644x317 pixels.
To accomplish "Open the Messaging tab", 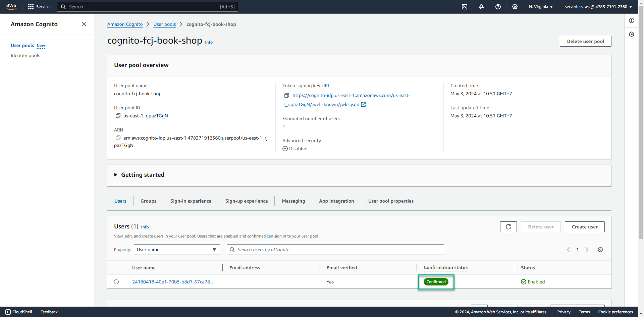I will (x=293, y=201).
